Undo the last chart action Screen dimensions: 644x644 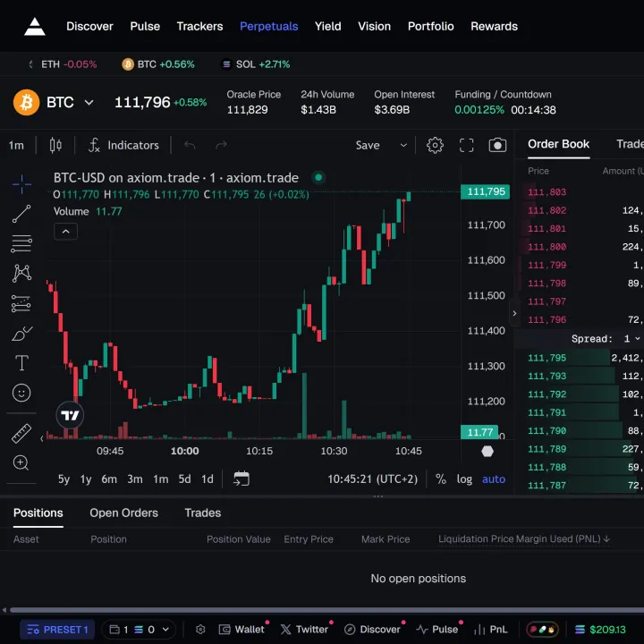tap(190, 145)
